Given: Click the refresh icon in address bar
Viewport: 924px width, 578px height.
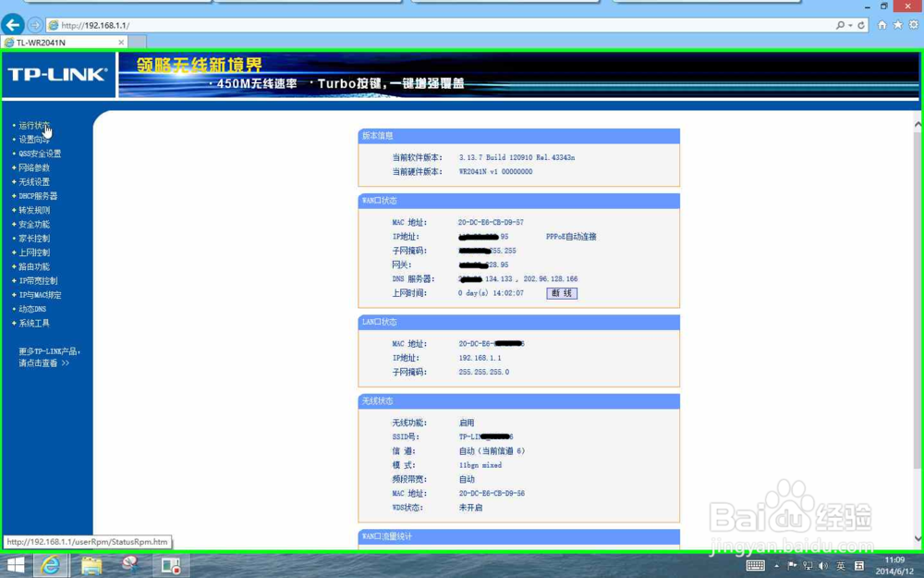Looking at the screenshot, I should [861, 23].
